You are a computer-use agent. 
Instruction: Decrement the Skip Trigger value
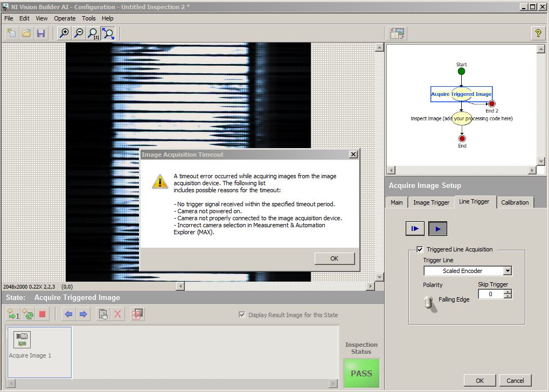[x=508, y=296]
